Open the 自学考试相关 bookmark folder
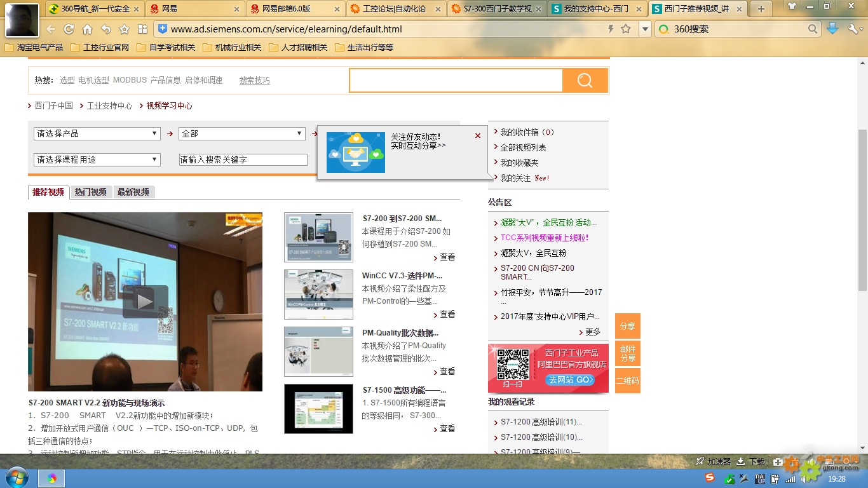This screenshot has height=488, width=868. (x=166, y=47)
